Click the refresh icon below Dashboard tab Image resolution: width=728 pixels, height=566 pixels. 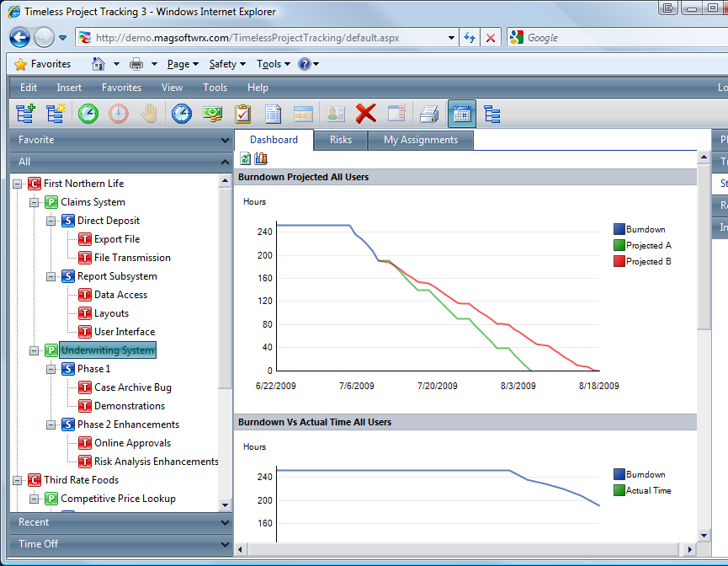[245, 158]
